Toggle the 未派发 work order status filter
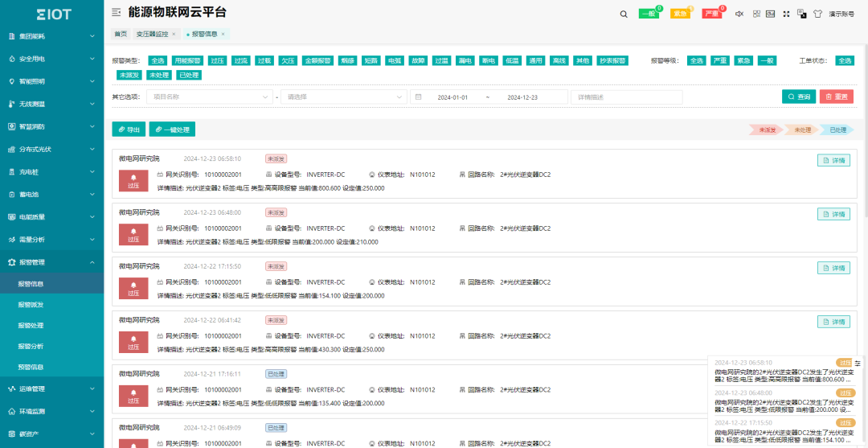The width and height of the screenshot is (868, 448). (x=129, y=75)
